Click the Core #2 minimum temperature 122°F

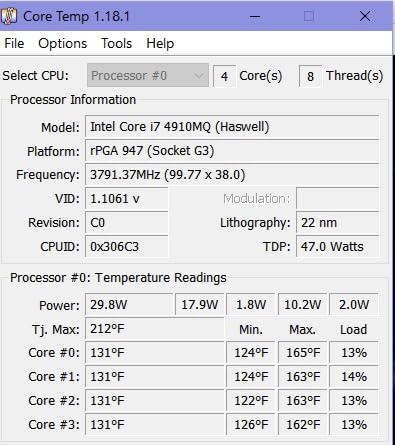pyautogui.click(x=251, y=401)
